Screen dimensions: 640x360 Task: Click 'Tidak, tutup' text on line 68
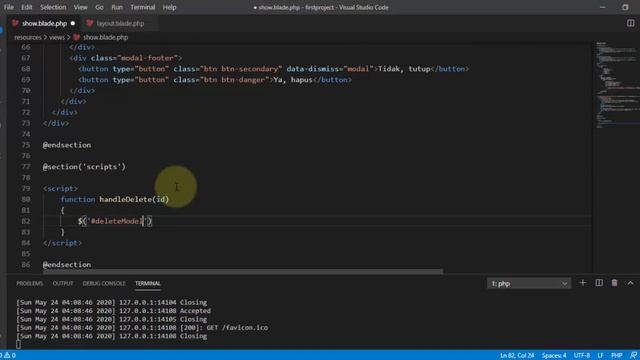pyautogui.click(x=404, y=69)
